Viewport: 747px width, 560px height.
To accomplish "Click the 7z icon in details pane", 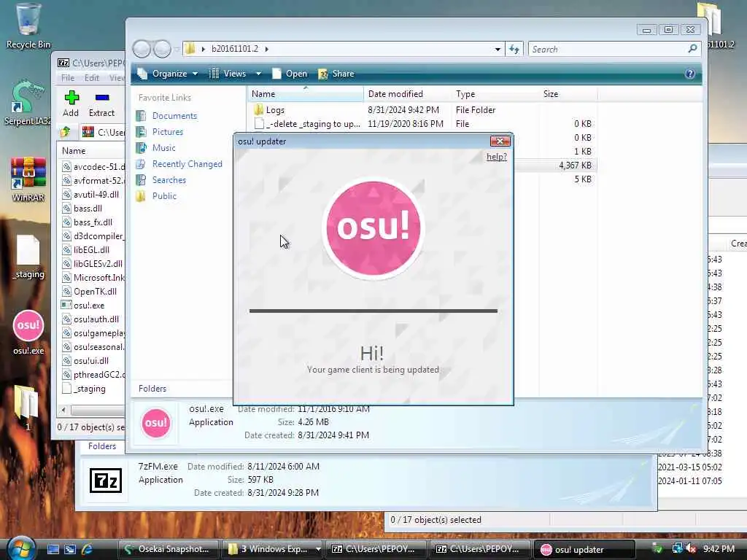I will coord(106,480).
